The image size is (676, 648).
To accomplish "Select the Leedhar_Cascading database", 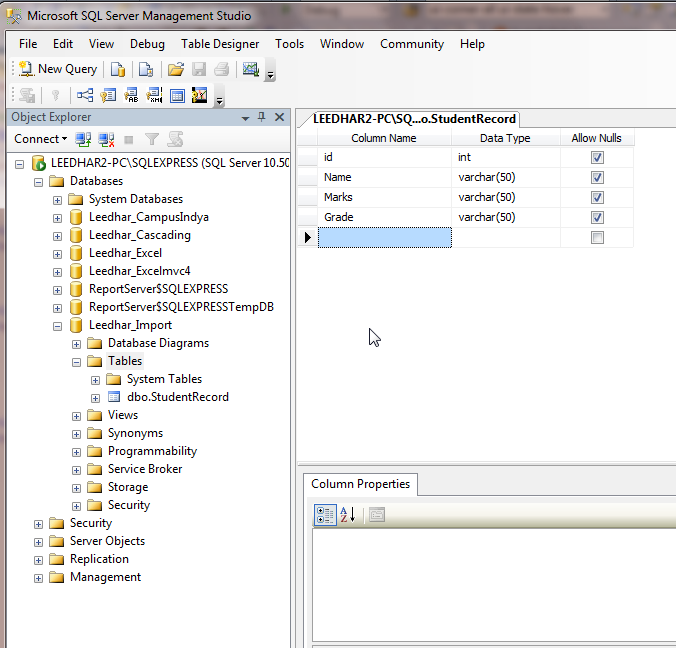I will click(x=140, y=235).
